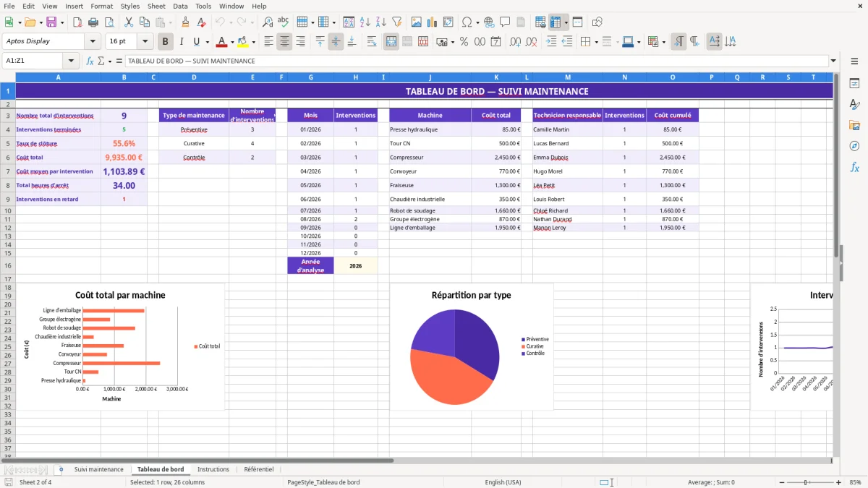The image size is (868, 488).
Task: Insert special character Omega icon
Action: click(x=467, y=22)
